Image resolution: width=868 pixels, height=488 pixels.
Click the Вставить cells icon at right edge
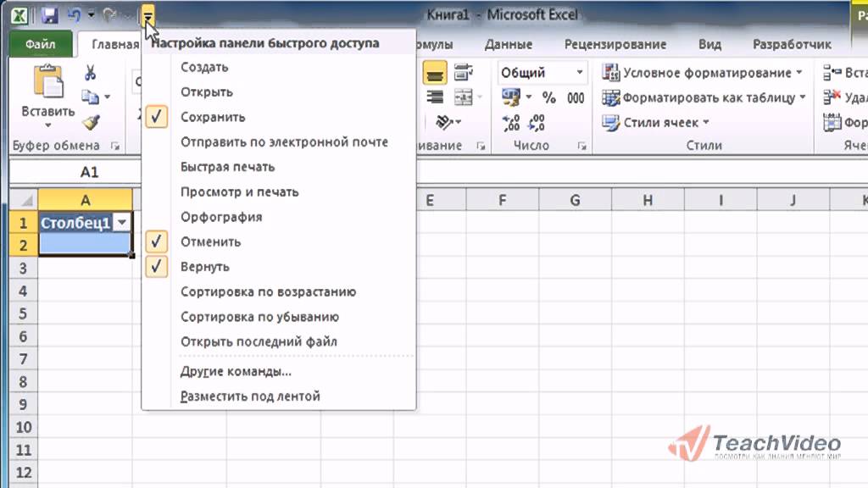[832, 73]
